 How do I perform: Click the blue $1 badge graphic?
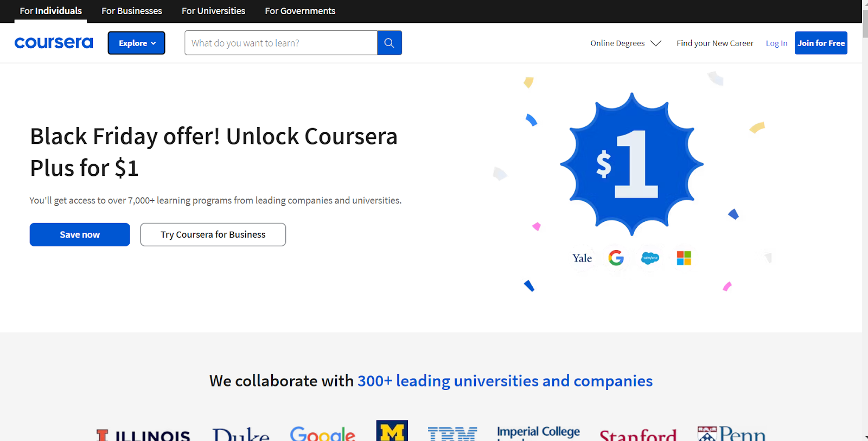(632, 164)
